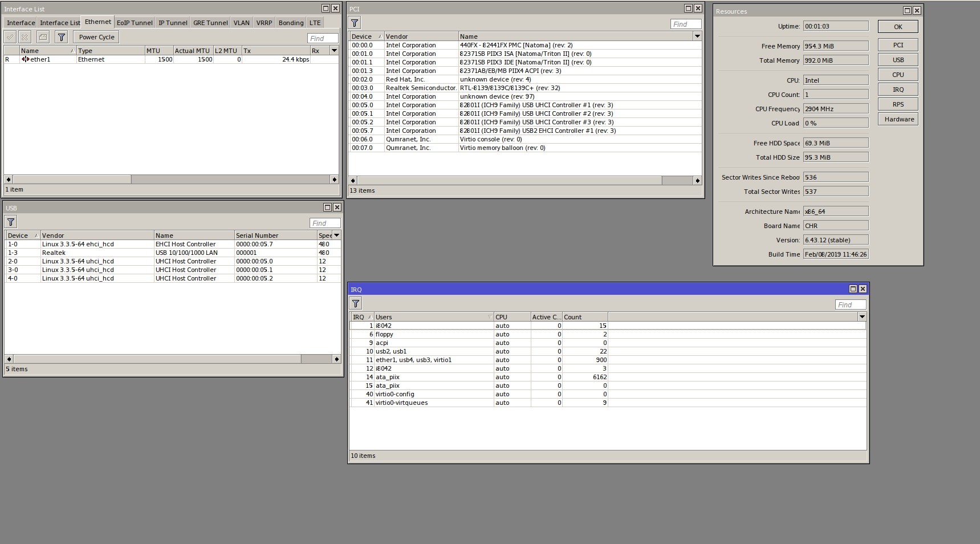
Task: Click the Hardware button in Resources
Action: [898, 119]
